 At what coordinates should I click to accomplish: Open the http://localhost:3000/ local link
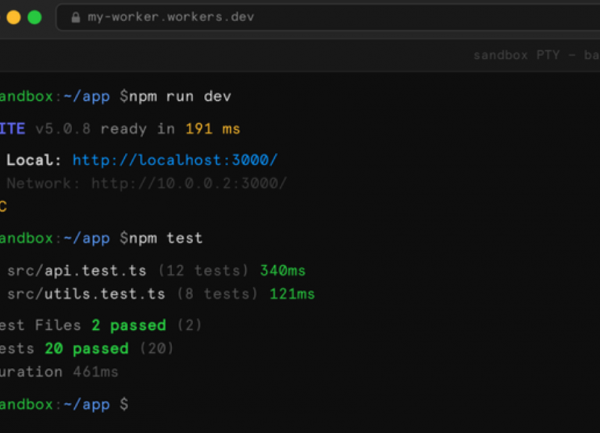tap(175, 160)
